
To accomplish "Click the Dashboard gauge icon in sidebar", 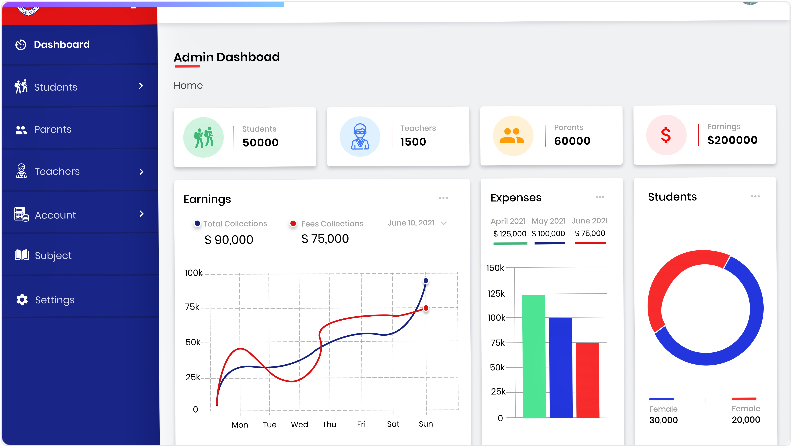I will pos(21,45).
